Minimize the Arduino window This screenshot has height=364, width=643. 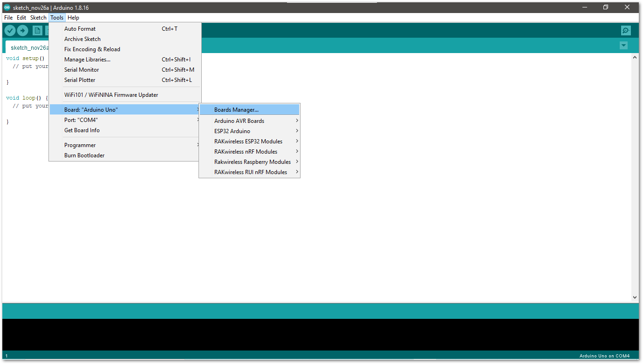click(585, 7)
